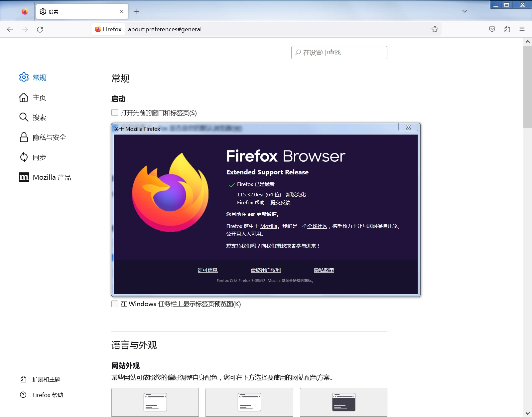532x417 pixels.
Task: Bookmark this page with star icon
Action: (435, 29)
